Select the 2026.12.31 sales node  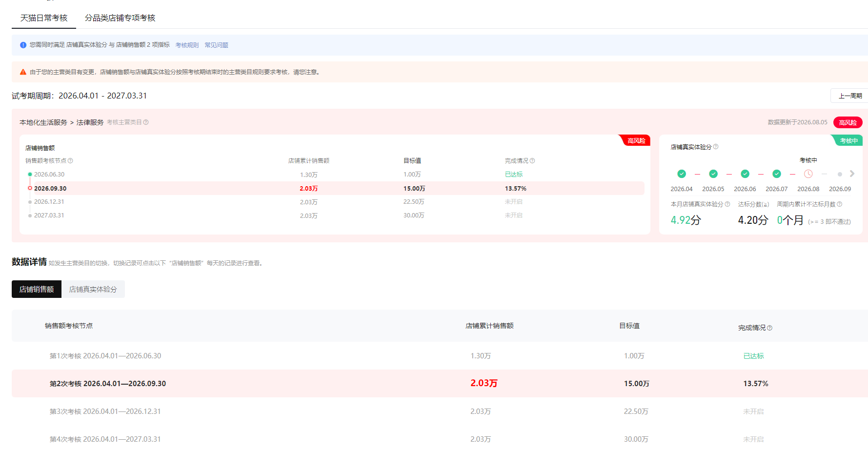[49, 202]
